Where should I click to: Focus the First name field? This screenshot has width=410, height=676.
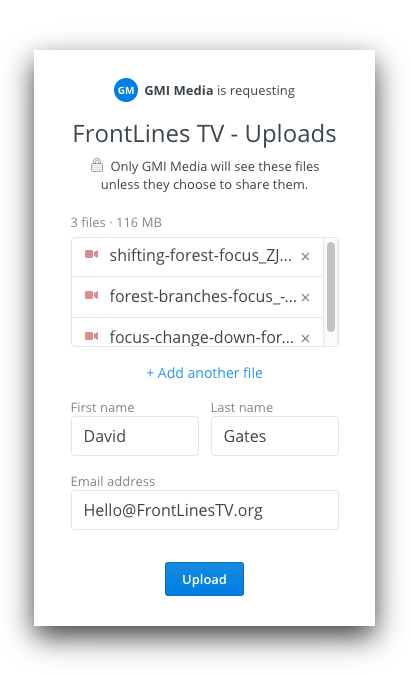(x=135, y=436)
